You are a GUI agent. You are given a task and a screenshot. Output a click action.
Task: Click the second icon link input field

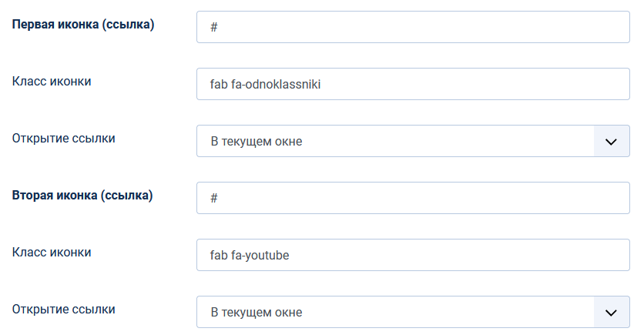(413, 198)
